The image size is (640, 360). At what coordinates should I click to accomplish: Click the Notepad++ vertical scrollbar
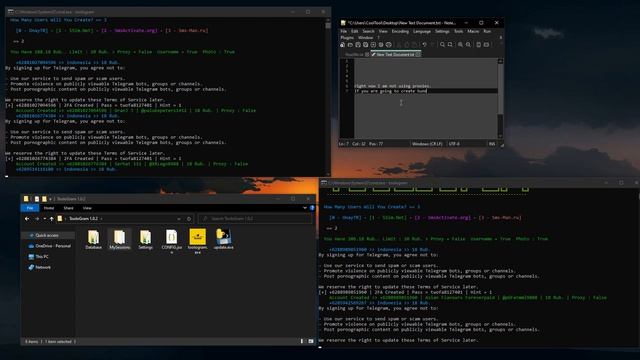coord(500,98)
